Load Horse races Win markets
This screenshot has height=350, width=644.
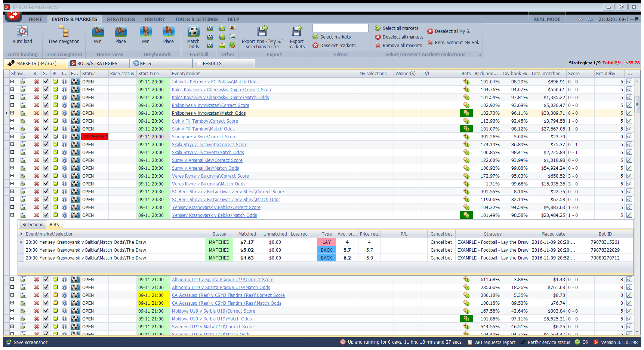[98, 35]
